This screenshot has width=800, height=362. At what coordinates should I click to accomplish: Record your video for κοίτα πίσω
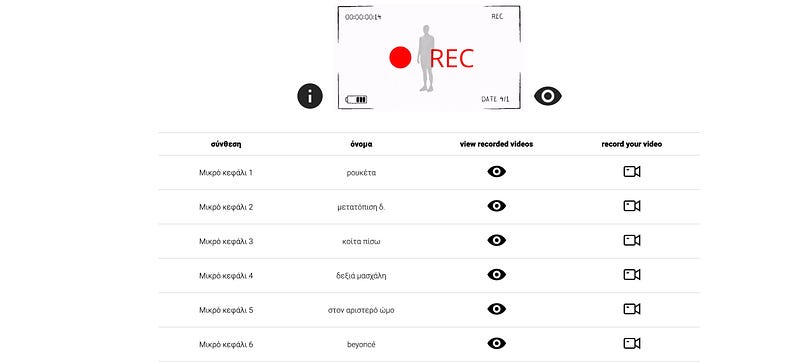pyautogui.click(x=632, y=240)
